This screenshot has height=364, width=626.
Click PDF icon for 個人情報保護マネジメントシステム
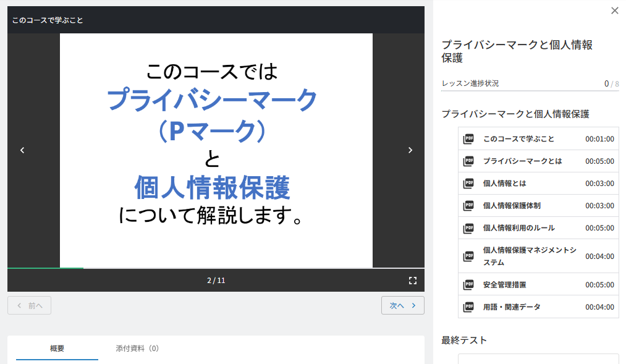(x=468, y=256)
